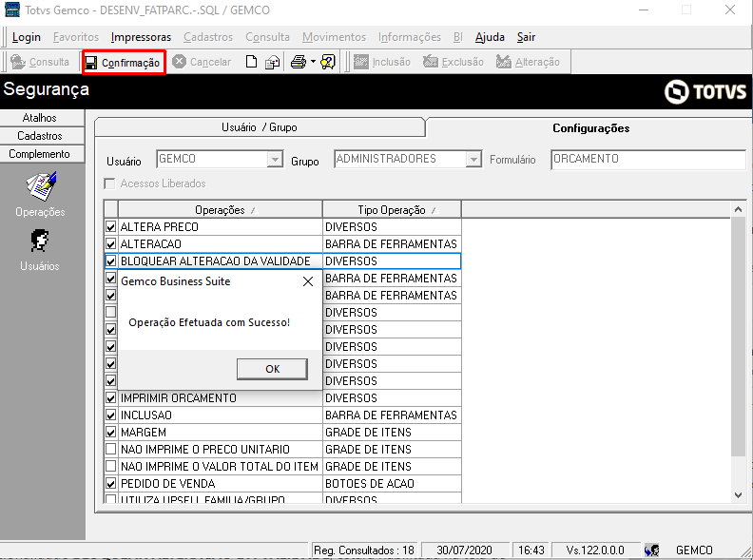Click the Sair menu item
The height and width of the screenshot is (560, 753).
[x=526, y=37]
